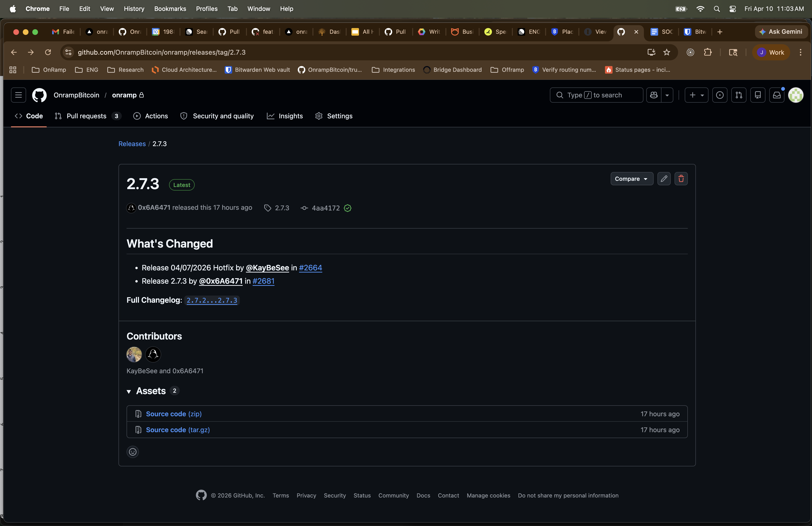Open the Bookmarks menu in menu bar
The width and height of the screenshot is (812, 526).
coord(170,9)
